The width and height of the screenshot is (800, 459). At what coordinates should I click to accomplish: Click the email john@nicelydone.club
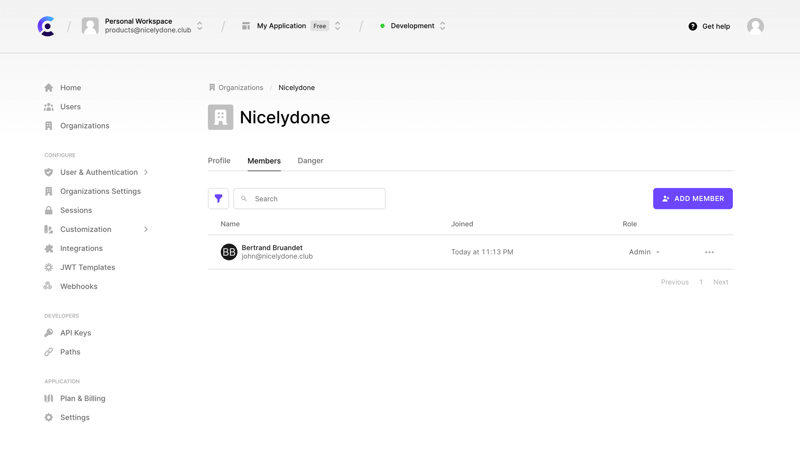click(x=277, y=257)
